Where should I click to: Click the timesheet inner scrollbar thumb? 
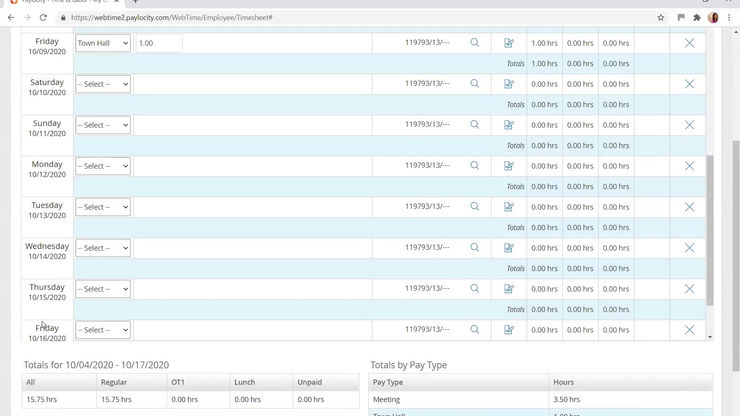[x=710, y=230]
